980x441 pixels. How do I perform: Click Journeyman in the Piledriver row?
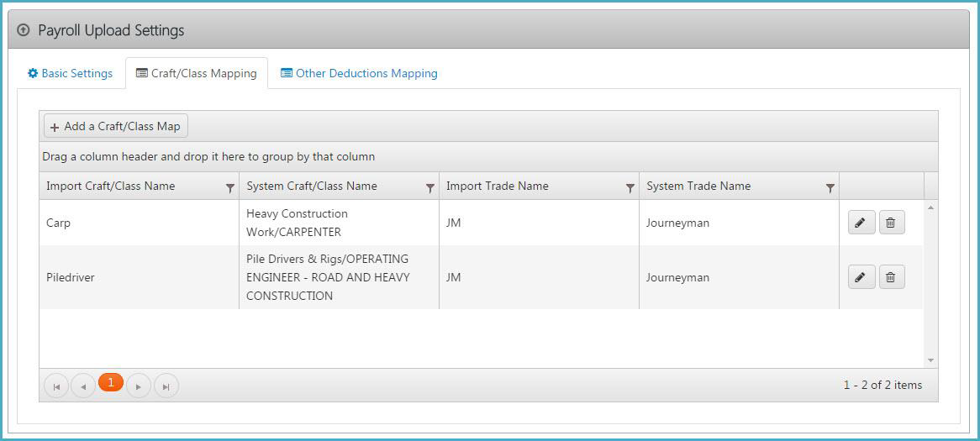tap(740, 277)
